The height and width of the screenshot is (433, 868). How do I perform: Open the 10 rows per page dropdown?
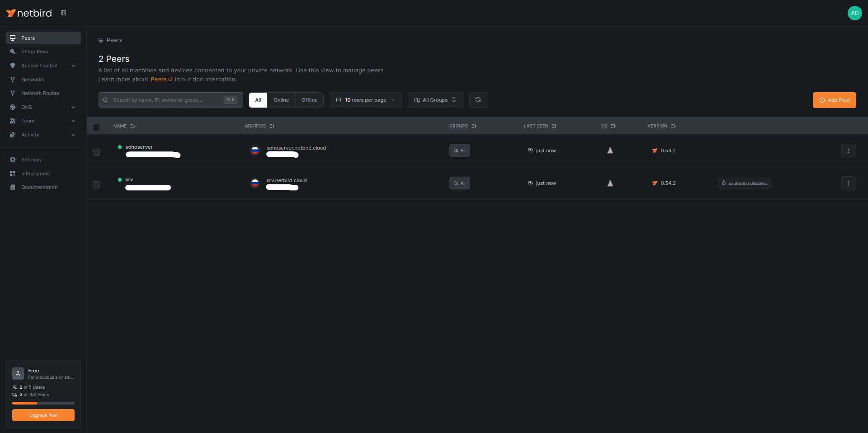[x=365, y=100]
